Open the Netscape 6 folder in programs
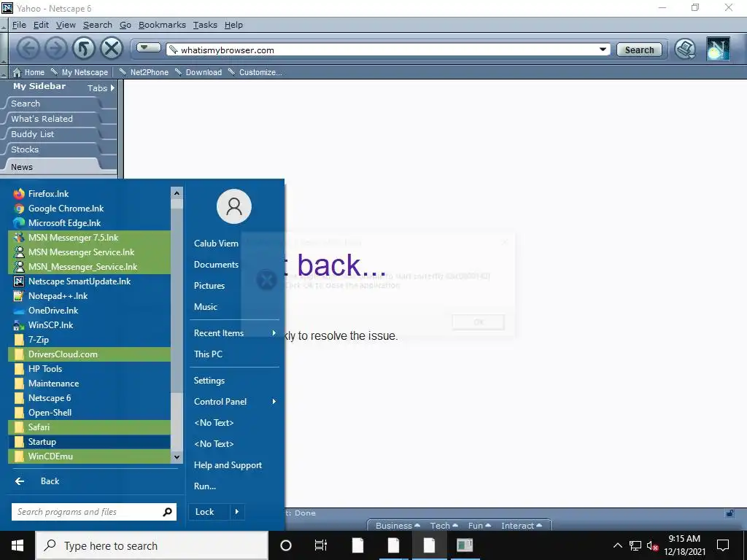Viewport: 747px width, 560px height. 89,398
